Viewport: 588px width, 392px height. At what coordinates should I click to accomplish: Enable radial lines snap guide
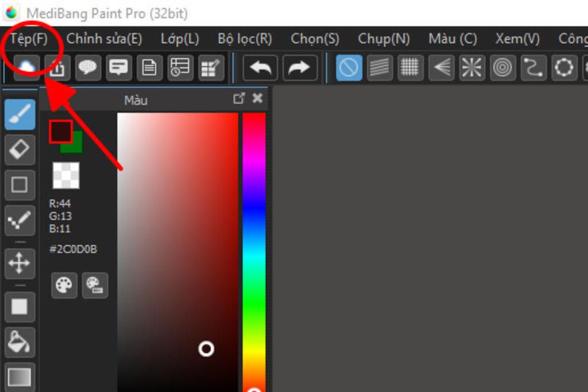pyautogui.click(x=472, y=68)
